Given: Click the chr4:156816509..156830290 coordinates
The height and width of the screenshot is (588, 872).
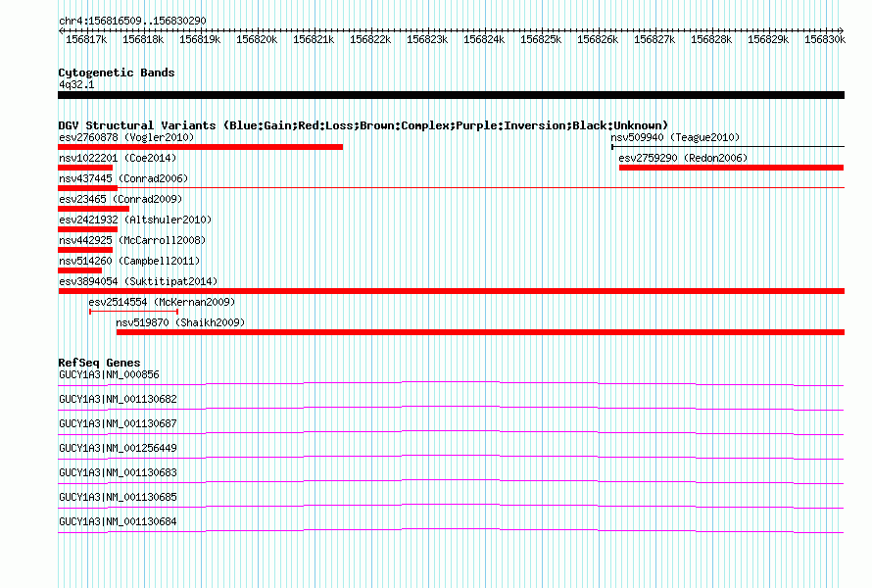Looking at the screenshot, I should pos(132,21).
